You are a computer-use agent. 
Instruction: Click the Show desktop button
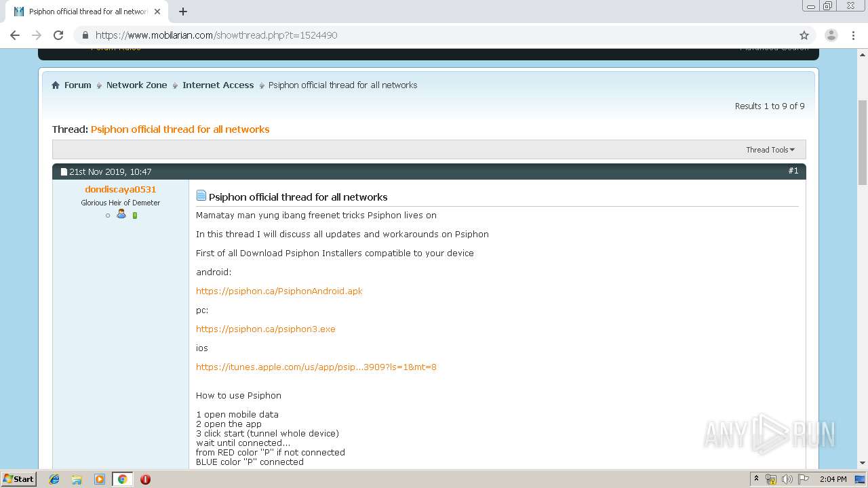(861, 479)
